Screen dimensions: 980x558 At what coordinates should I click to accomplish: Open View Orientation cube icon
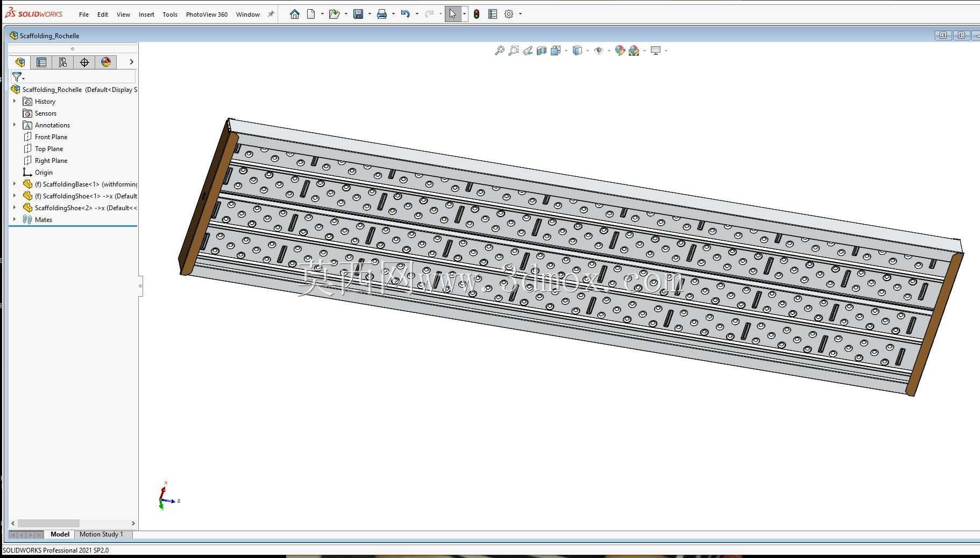pos(556,51)
